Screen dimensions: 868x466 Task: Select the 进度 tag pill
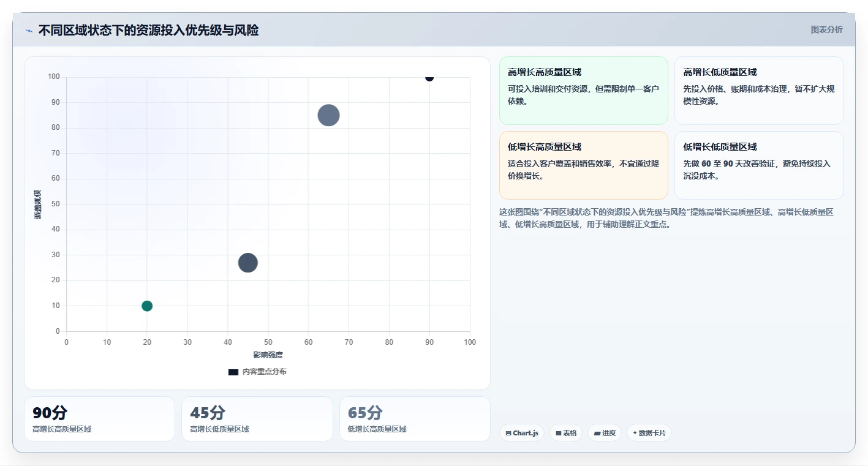coord(605,433)
